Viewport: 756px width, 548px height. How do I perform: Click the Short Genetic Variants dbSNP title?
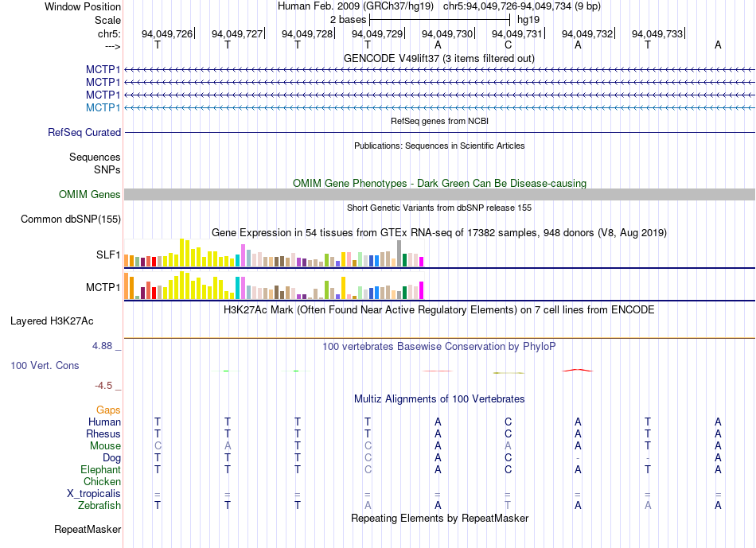(x=439, y=208)
